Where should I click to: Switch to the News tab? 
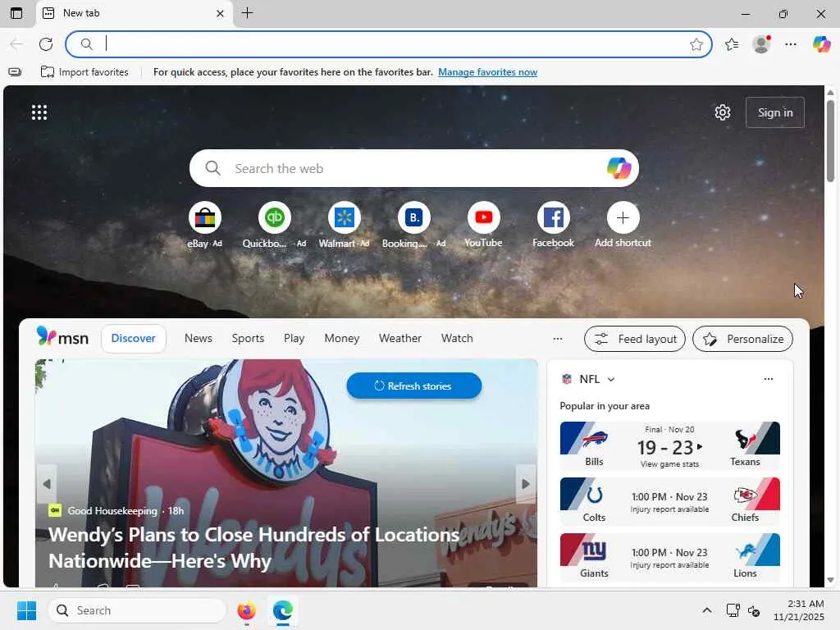(199, 339)
